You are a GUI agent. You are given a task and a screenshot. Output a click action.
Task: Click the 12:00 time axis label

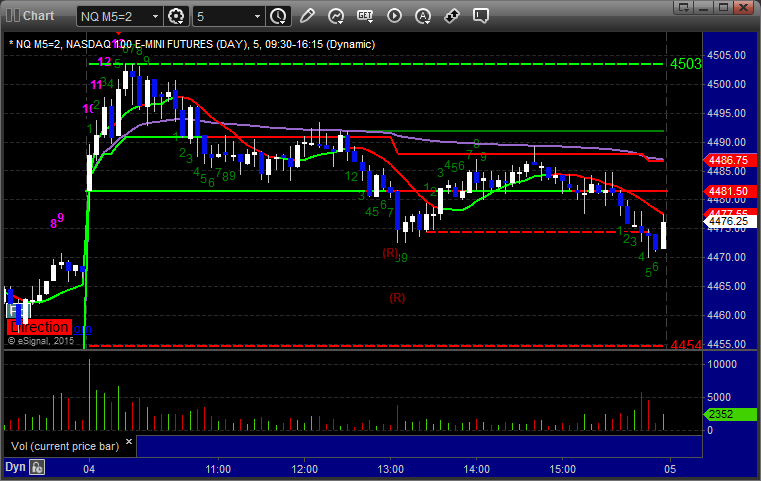(305, 469)
